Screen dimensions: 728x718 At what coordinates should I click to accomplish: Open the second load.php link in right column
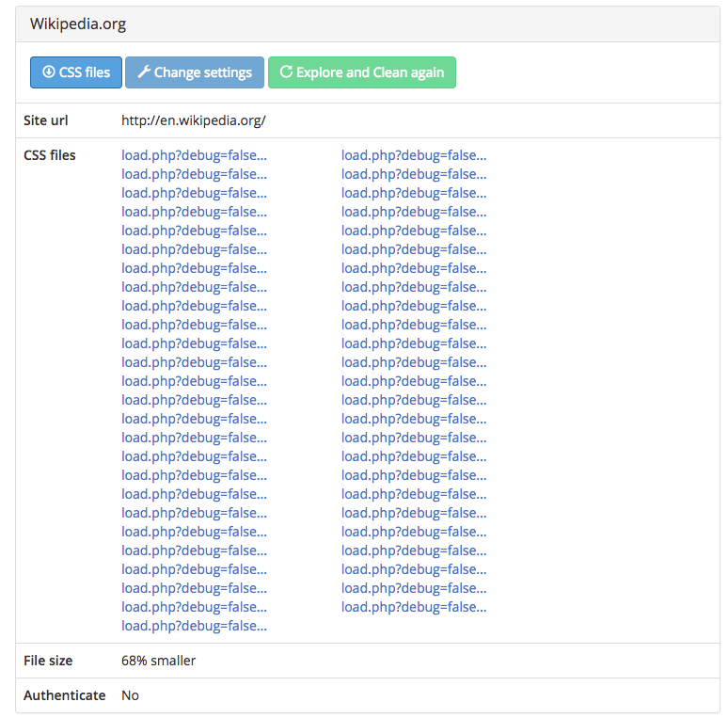tap(414, 174)
